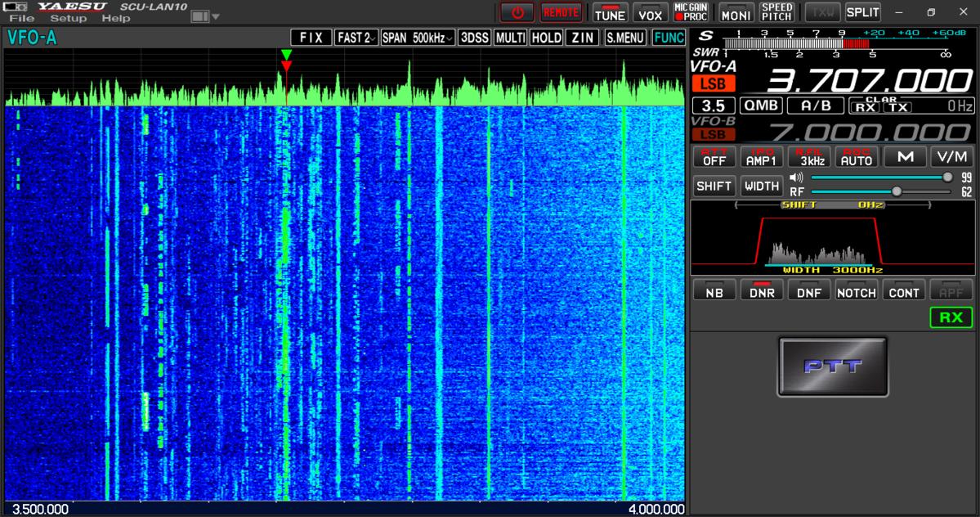
Task: Click the MIC GAIN PROC button
Action: pyautogui.click(x=691, y=12)
